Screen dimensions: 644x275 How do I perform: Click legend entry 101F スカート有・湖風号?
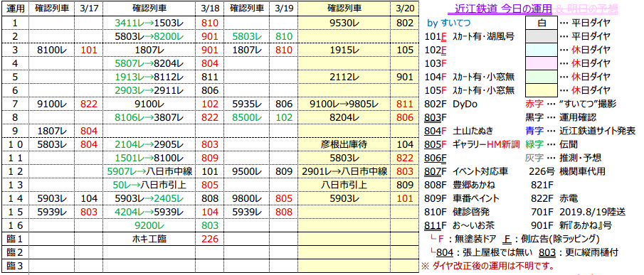[x=470, y=36]
